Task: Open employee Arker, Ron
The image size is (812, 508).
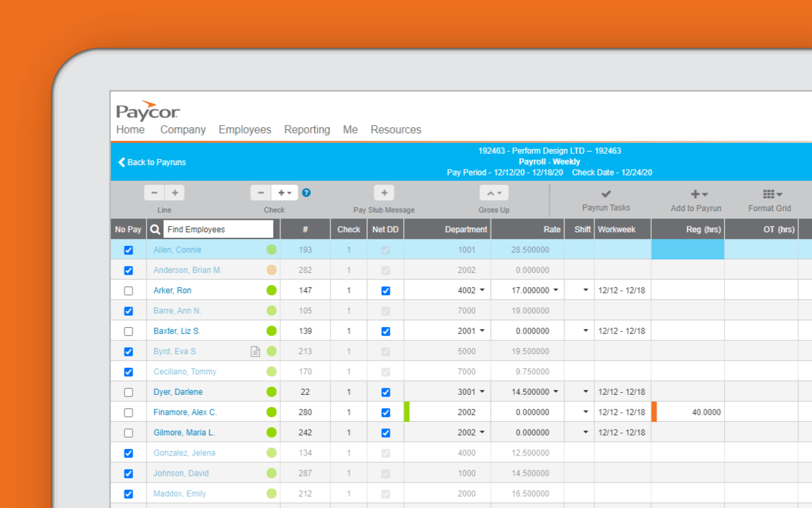Action: coord(172,290)
